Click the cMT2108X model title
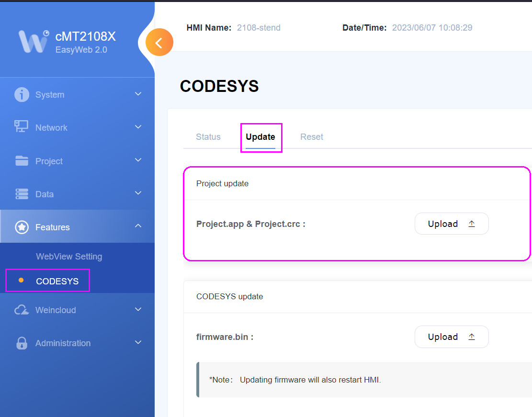Screen dimensions: 532x417 tap(86, 36)
